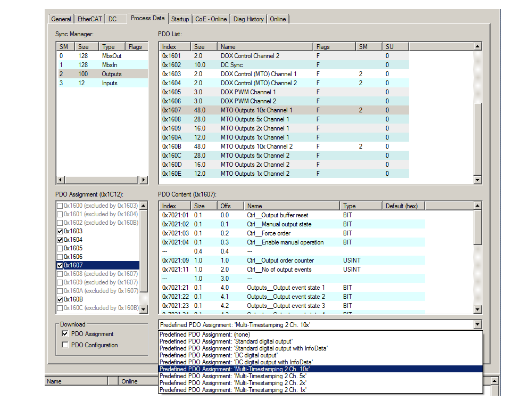Click PDO Content scroll up arrow

[478, 206]
